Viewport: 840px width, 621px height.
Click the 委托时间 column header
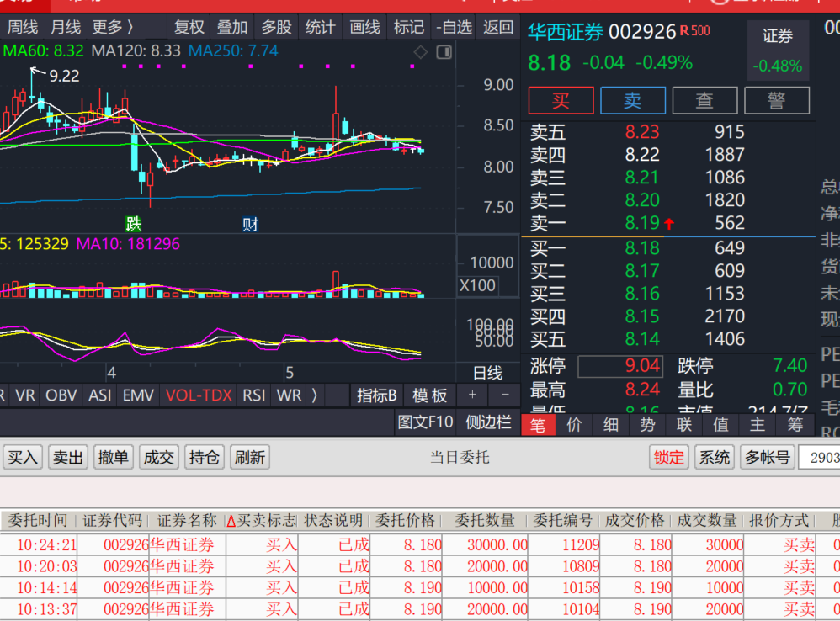point(38,520)
